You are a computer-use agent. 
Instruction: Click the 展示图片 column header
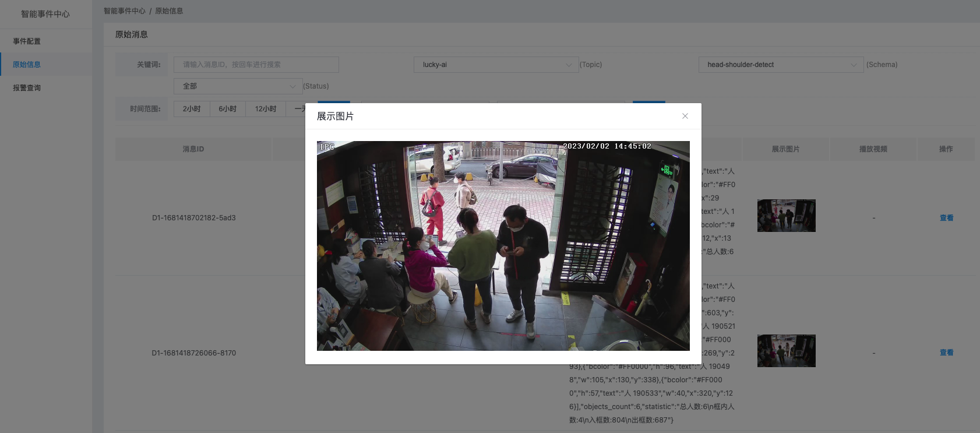(785, 149)
